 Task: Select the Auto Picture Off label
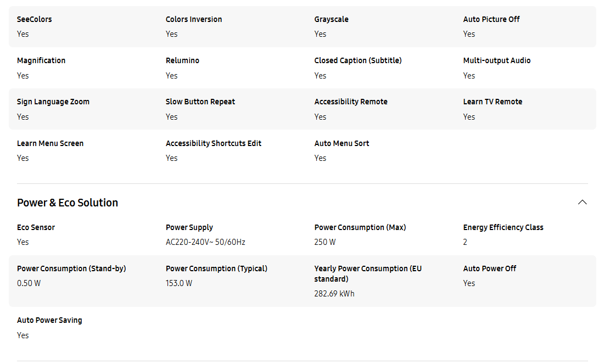[491, 19]
